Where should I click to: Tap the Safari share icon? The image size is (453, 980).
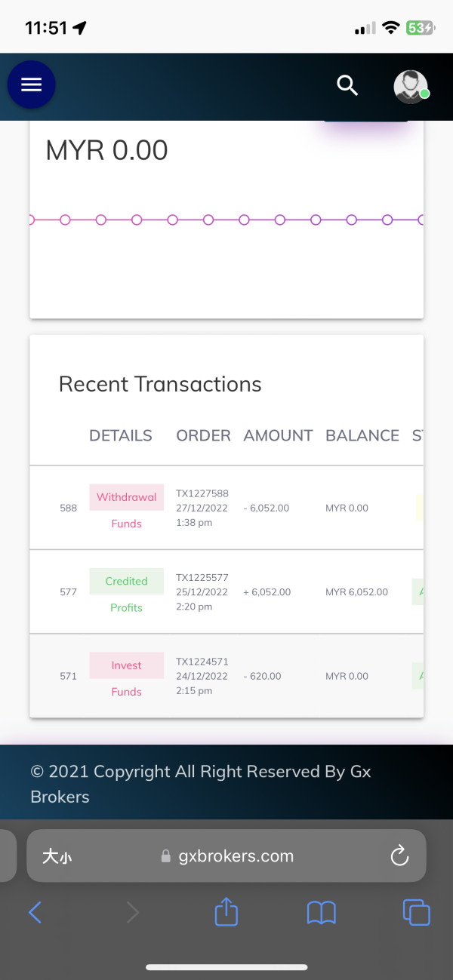(226, 913)
